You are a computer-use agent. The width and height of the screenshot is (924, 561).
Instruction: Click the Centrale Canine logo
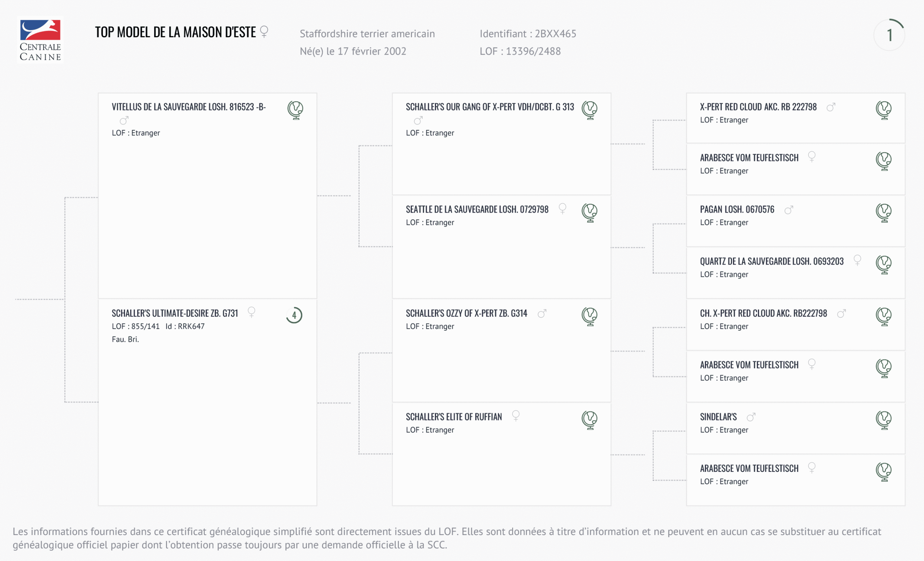coord(40,40)
